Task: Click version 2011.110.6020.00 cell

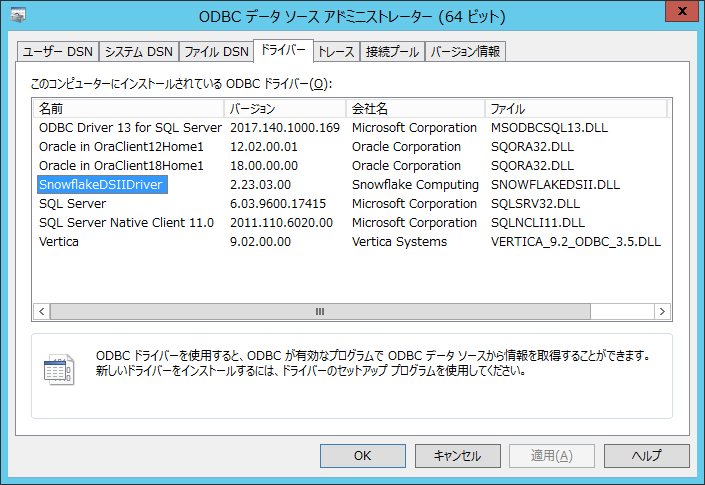Action: point(281,222)
